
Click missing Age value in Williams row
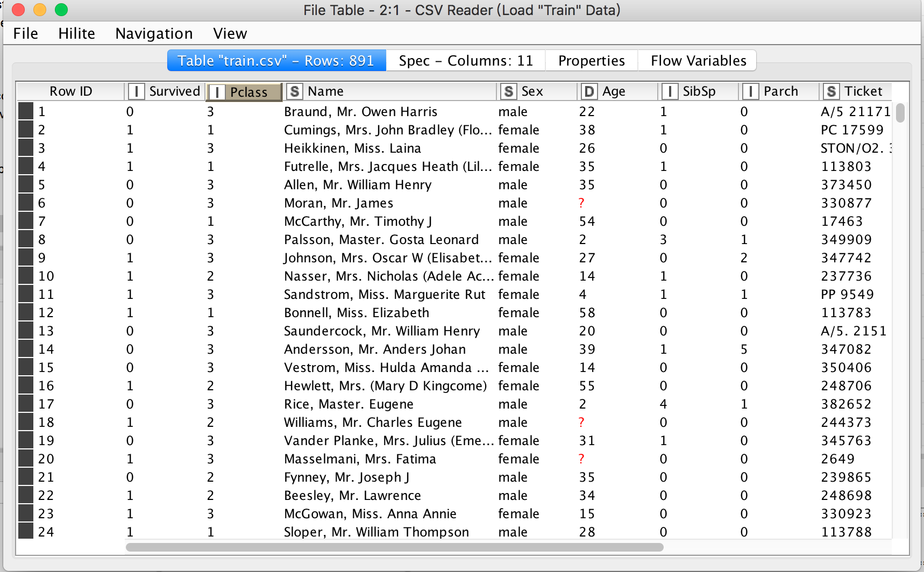[x=581, y=422]
